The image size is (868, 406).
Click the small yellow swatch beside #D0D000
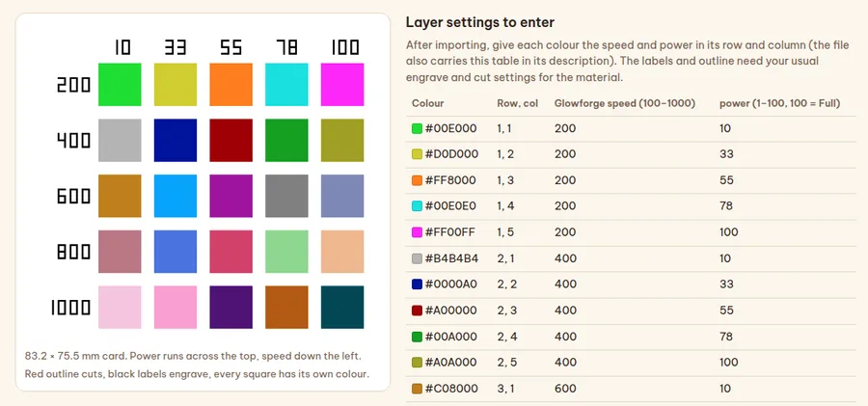coord(417,154)
